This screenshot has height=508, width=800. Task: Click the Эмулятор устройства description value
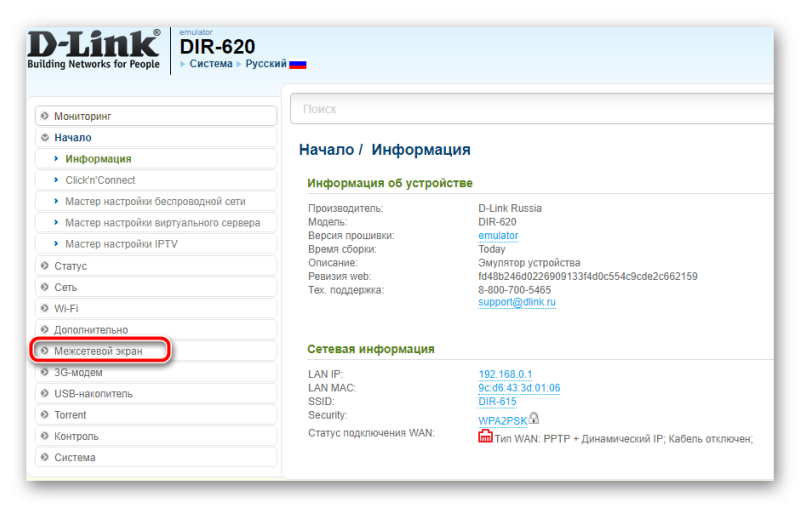pyautogui.click(x=529, y=263)
